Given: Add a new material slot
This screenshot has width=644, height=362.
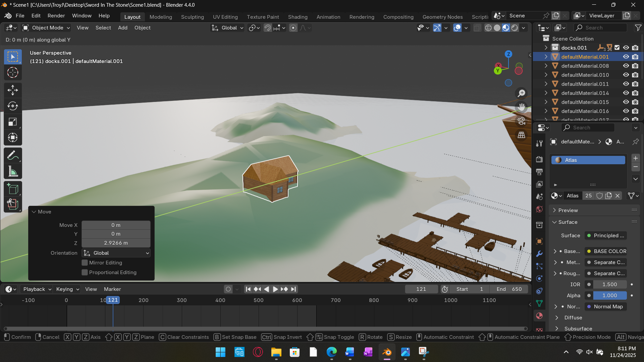Looking at the screenshot, I should click(x=635, y=158).
